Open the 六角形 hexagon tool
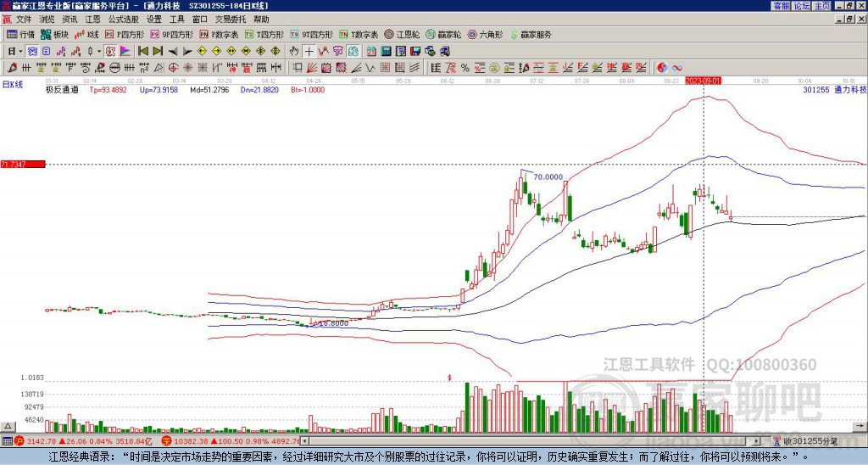Viewport: 868px width, 465px height. (486, 34)
